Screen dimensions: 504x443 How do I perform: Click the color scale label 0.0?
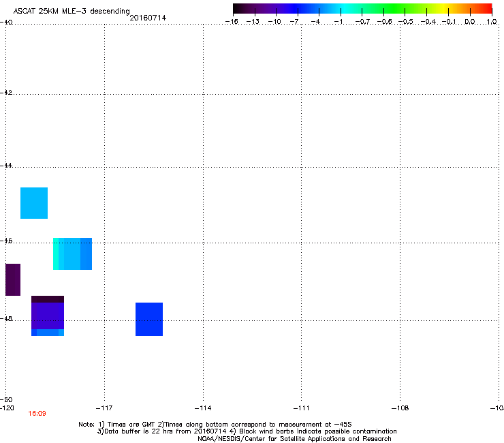coord(470,22)
